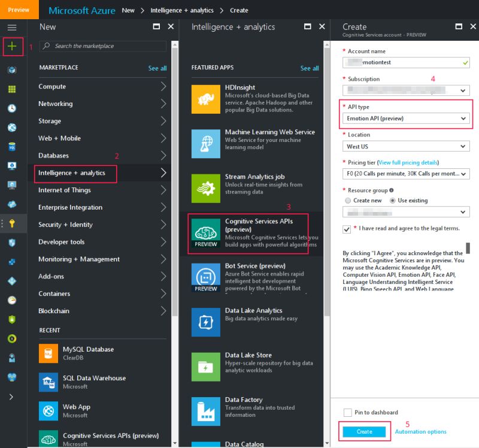Click the Stream Analytics job gear icon
The image size is (479, 448).
coord(207,188)
